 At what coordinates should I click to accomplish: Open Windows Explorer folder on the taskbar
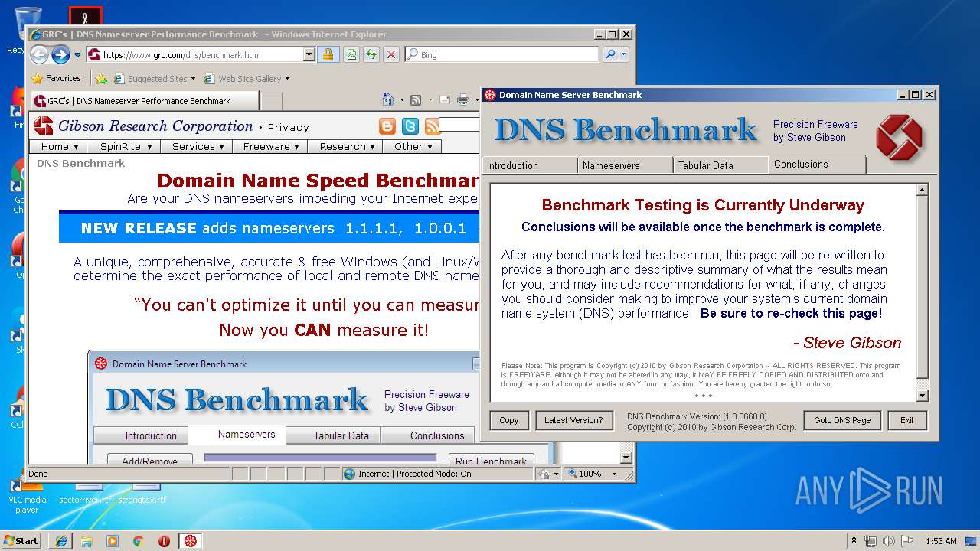coord(87,540)
